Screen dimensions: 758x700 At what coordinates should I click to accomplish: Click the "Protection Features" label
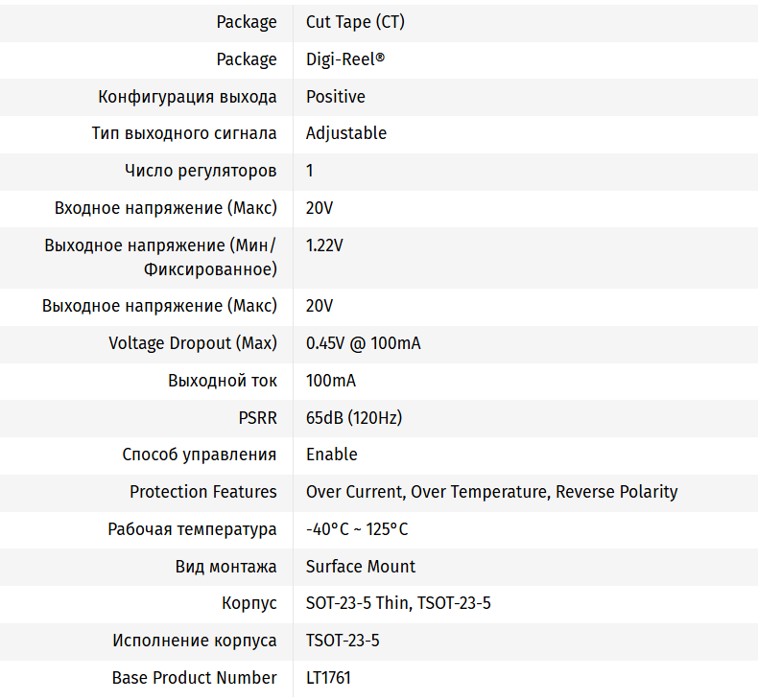point(203,492)
